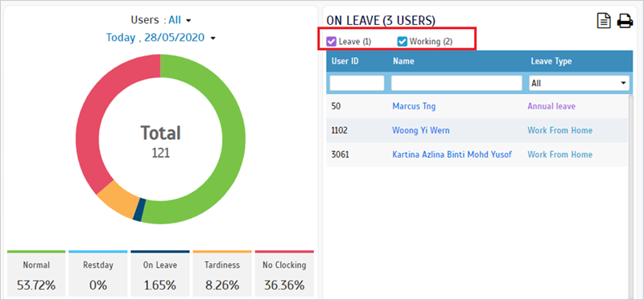Open Marcus Tng's profile link

tap(414, 106)
